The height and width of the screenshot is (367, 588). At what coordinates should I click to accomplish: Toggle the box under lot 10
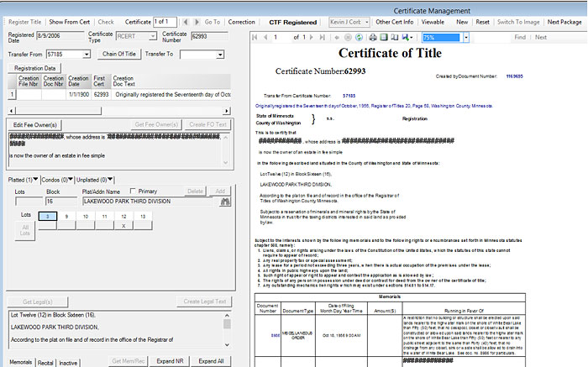pyautogui.click(x=86, y=225)
